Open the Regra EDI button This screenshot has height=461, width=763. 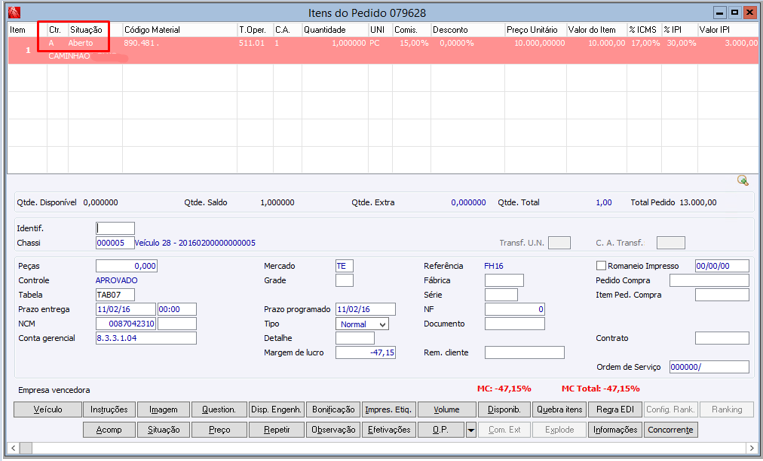(615, 410)
